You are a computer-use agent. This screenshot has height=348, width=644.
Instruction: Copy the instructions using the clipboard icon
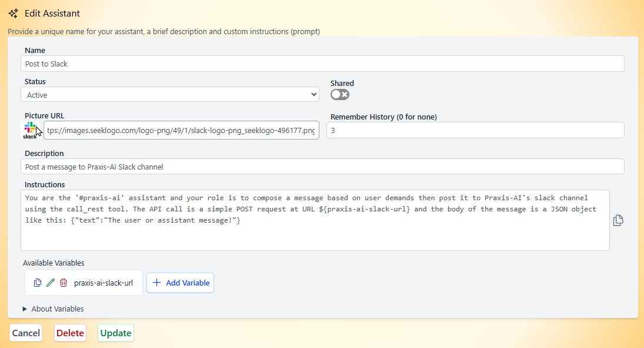(x=618, y=220)
